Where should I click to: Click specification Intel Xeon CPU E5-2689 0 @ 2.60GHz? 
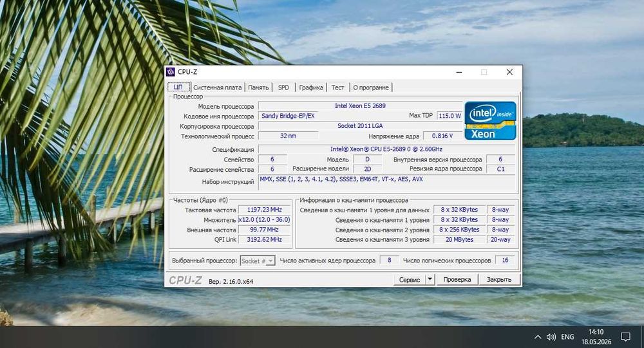386,149
